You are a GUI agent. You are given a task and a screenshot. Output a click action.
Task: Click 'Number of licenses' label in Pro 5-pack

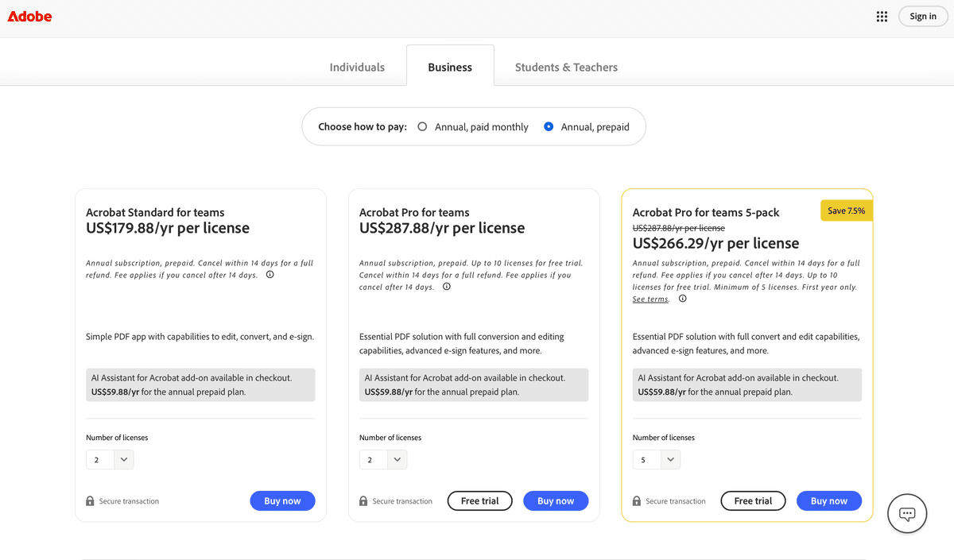(664, 438)
